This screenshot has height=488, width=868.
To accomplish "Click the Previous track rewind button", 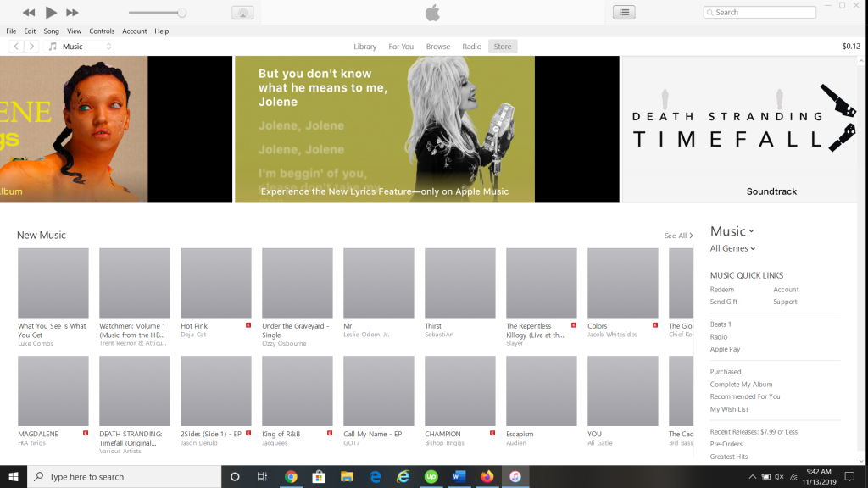I will (x=29, y=12).
